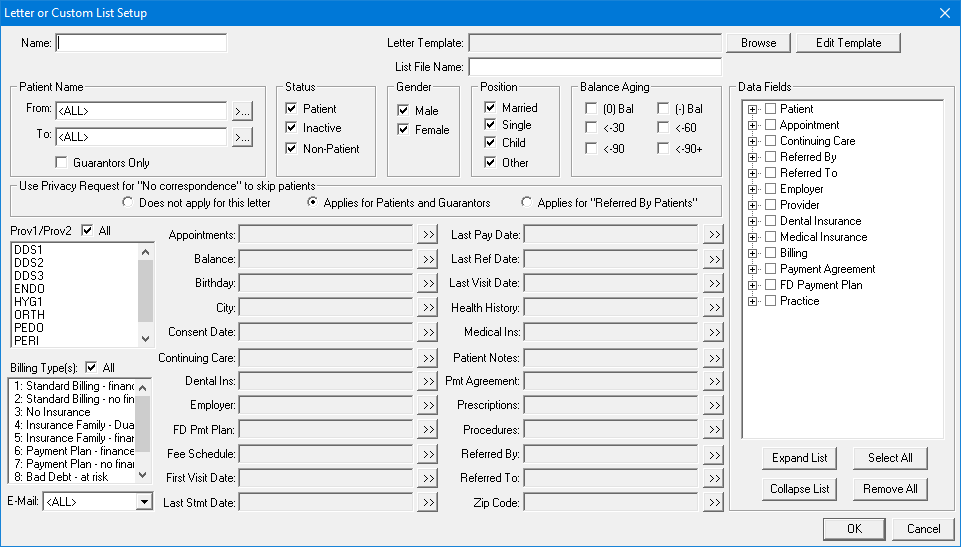Click the Browse button

758,43
